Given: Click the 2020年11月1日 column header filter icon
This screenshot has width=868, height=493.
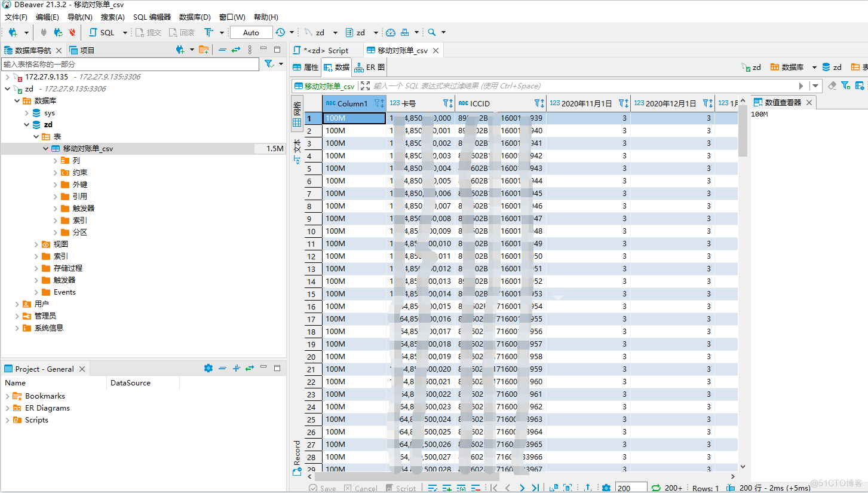Looking at the screenshot, I should click(622, 103).
